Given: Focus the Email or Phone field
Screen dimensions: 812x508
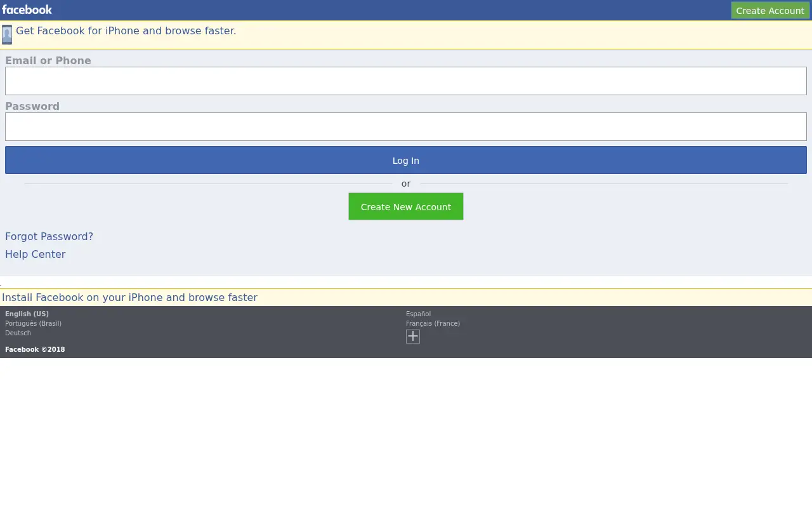Looking at the screenshot, I should pos(406,81).
